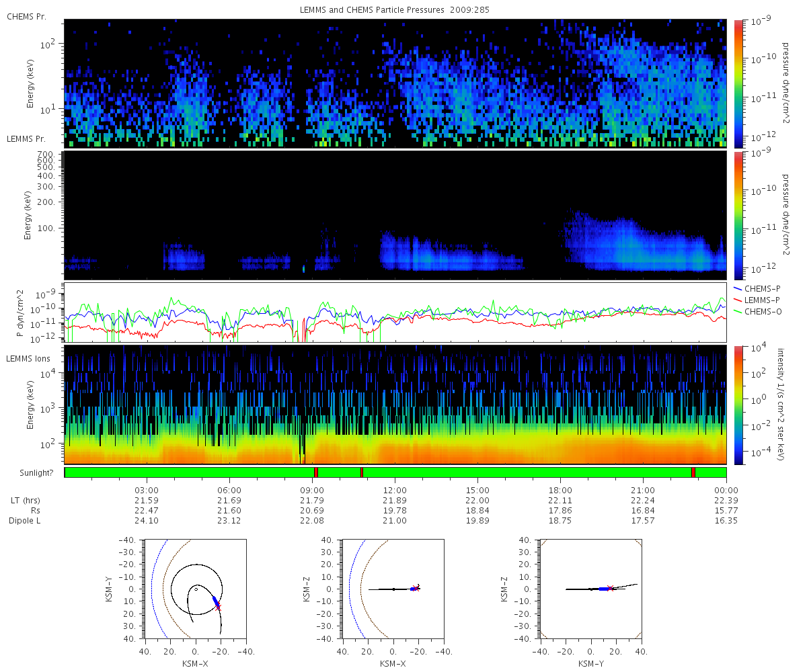Click the 'LT (hrs)' row label

[26, 501]
